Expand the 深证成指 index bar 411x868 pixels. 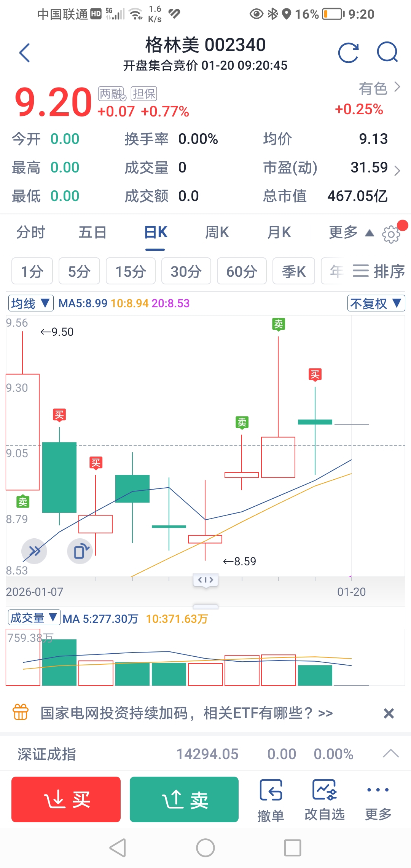(390, 753)
